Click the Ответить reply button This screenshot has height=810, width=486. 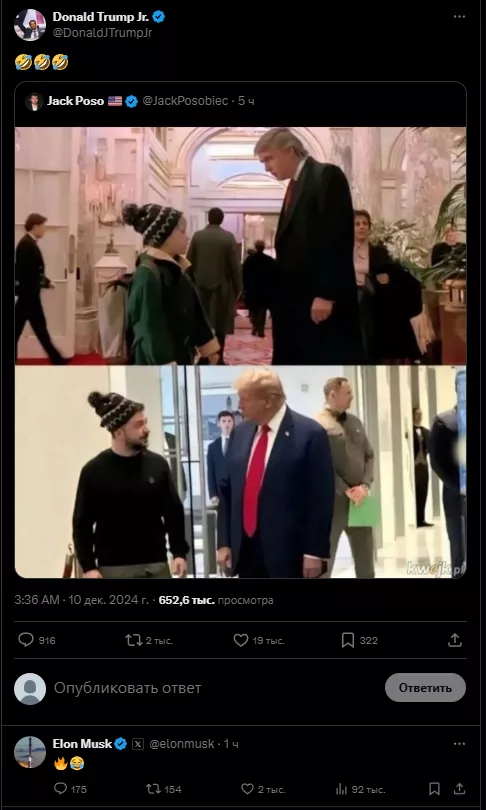[x=425, y=688]
